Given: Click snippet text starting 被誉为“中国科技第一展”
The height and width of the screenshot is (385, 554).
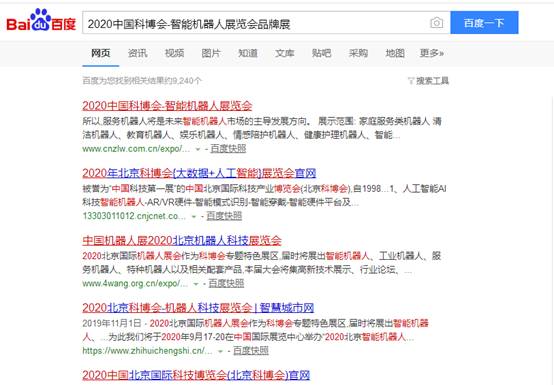Looking at the screenshot, I should 264,195.
